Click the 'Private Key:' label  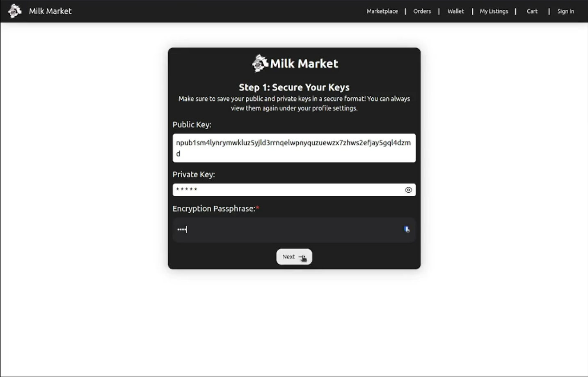click(x=193, y=175)
